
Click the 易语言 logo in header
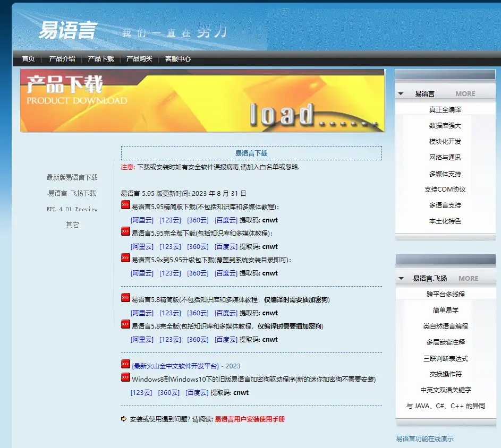click(x=67, y=30)
